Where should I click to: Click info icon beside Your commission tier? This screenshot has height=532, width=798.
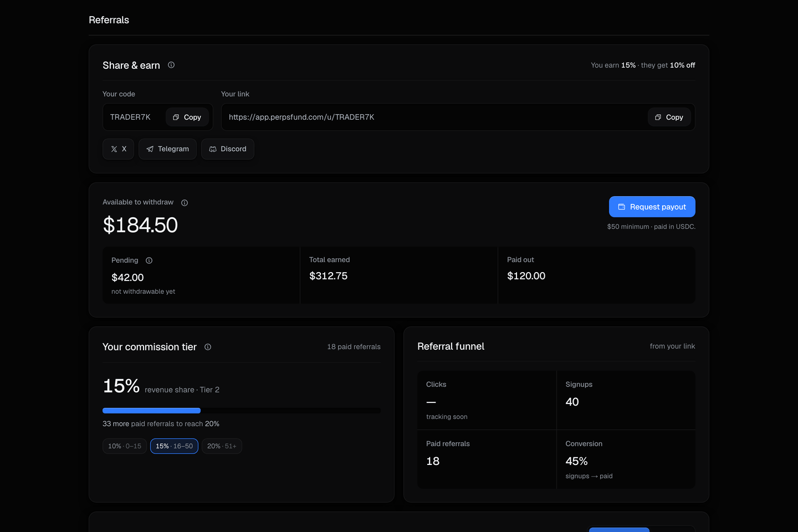click(x=208, y=347)
